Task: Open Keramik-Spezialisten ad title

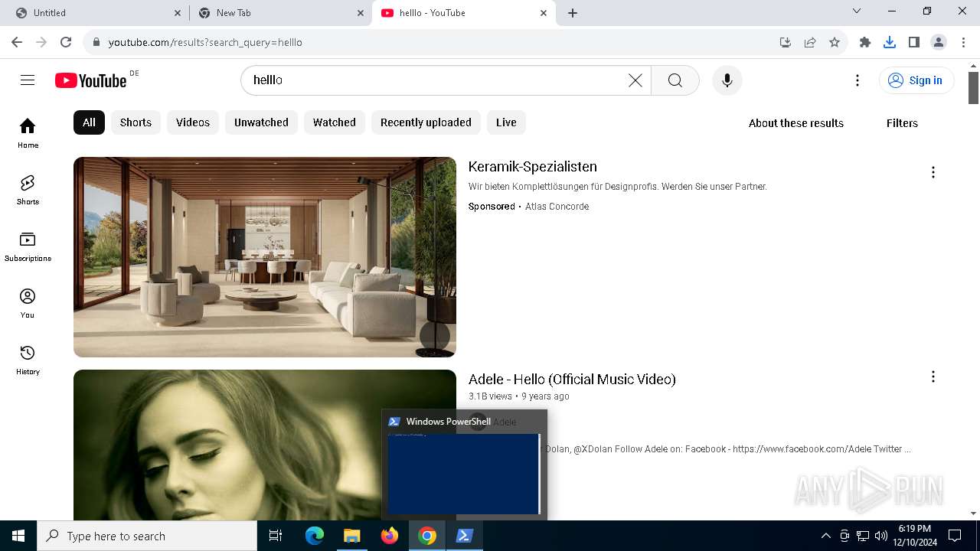Action: click(533, 167)
